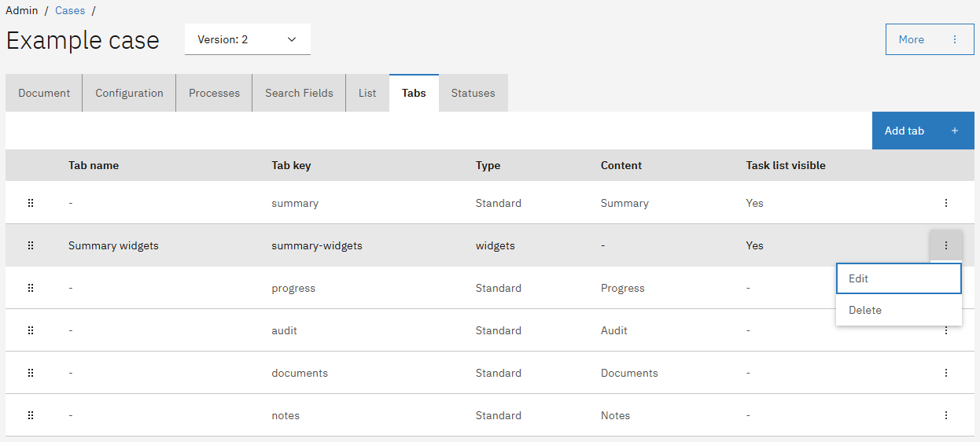Open overflow menu for summary row

945,203
